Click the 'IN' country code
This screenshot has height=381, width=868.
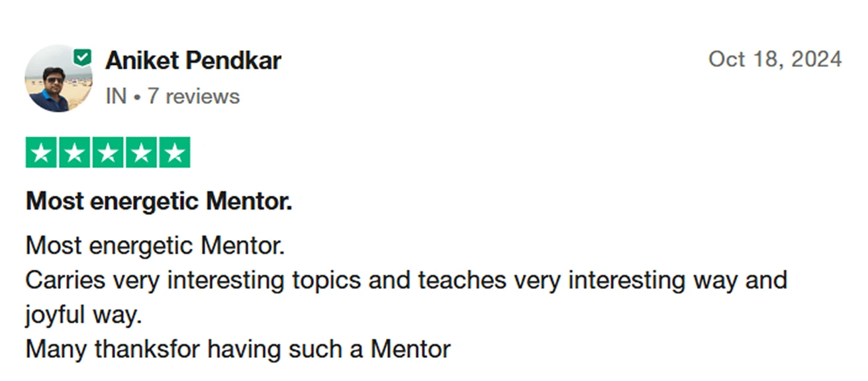coord(116,97)
